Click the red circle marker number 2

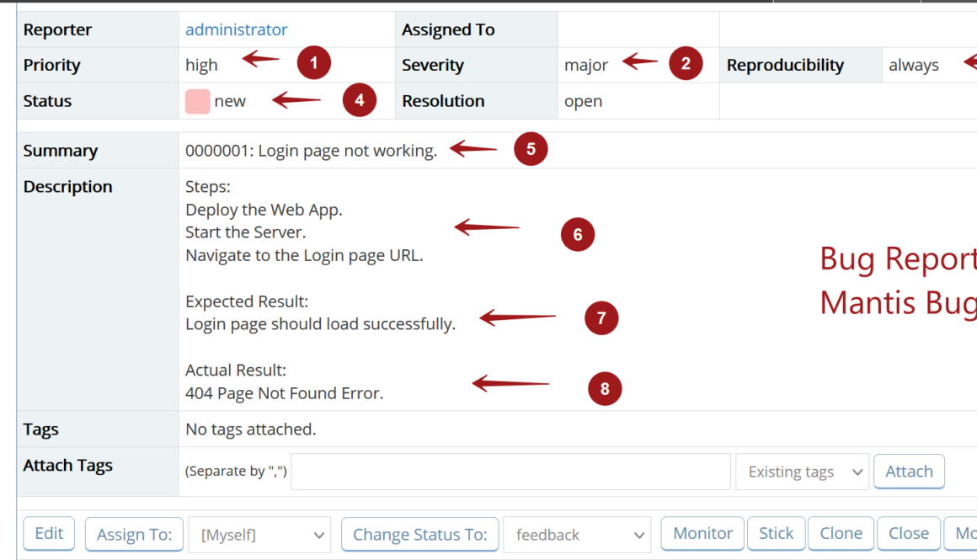tap(686, 63)
